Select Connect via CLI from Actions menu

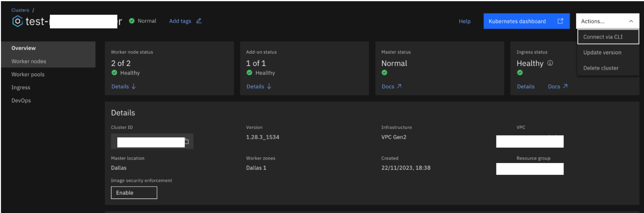coord(603,37)
